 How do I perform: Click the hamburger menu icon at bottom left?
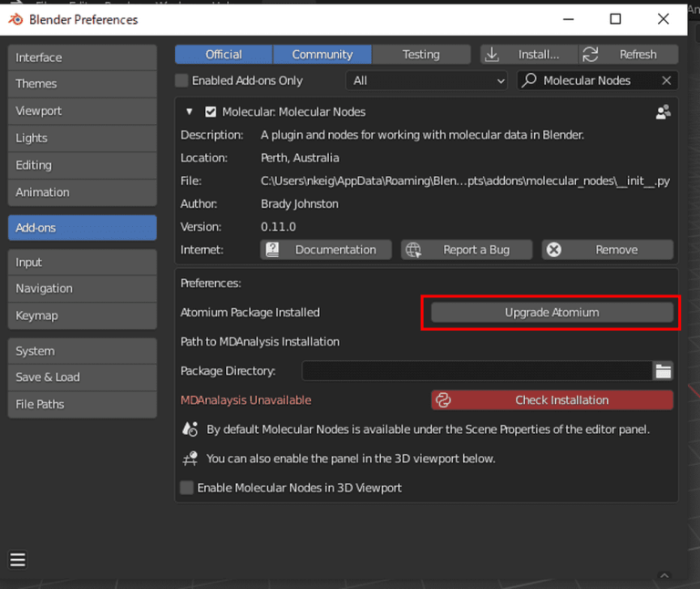17,560
